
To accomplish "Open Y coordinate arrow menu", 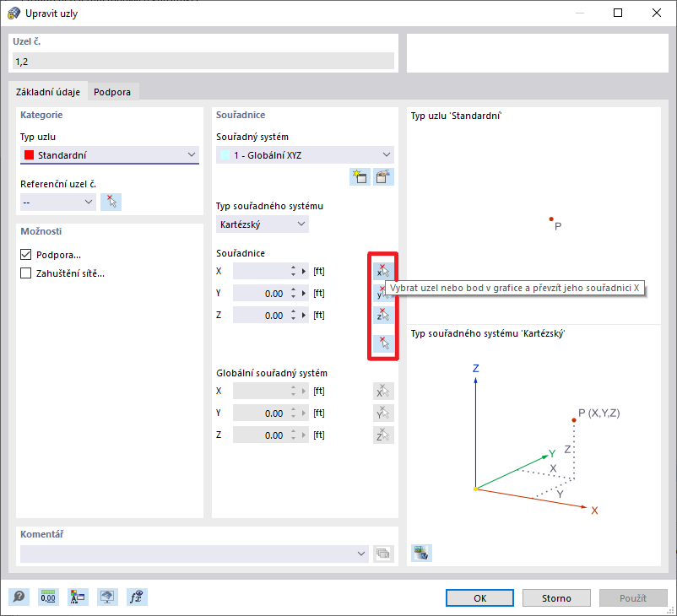I will (304, 293).
